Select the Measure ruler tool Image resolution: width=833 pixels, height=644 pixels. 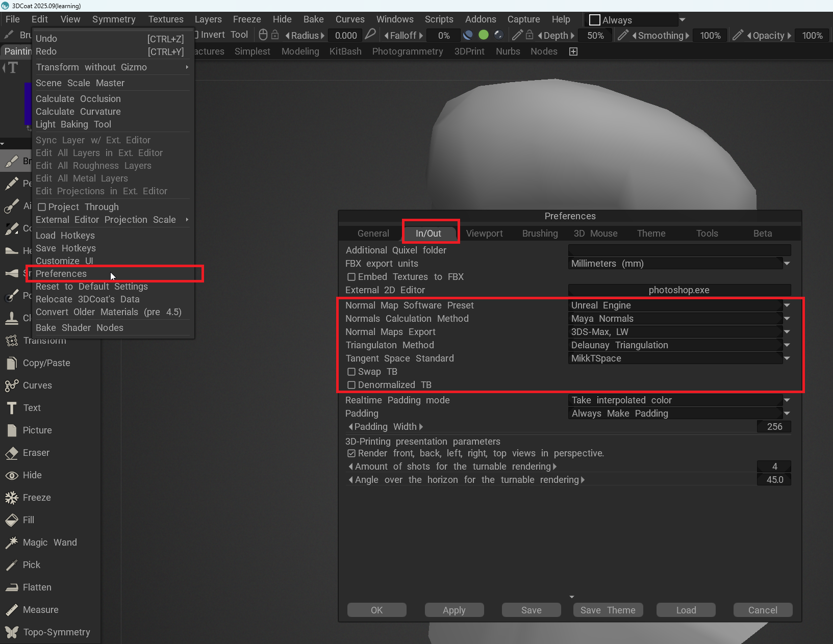tap(40, 610)
